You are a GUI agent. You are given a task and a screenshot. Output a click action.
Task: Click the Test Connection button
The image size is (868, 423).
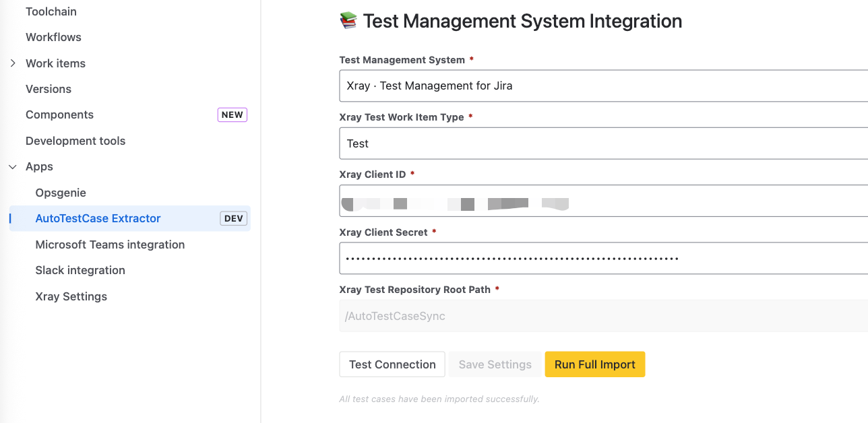[x=392, y=364]
